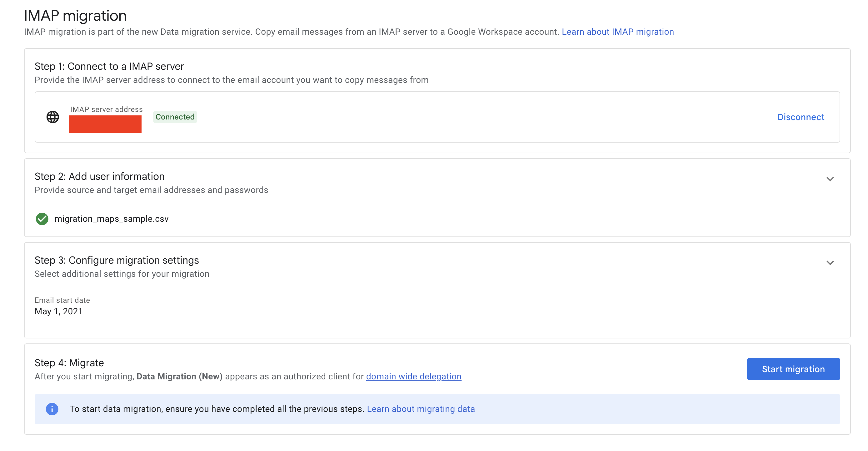Image resolution: width=868 pixels, height=451 pixels.
Task: Click the Email start date label
Action: pos(62,300)
